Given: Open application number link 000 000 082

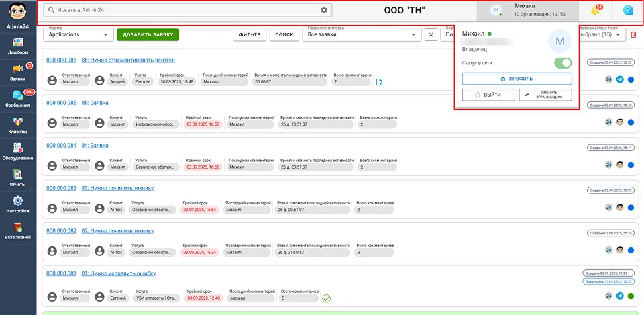Looking at the screenshot, I should [x=61, y=231].
